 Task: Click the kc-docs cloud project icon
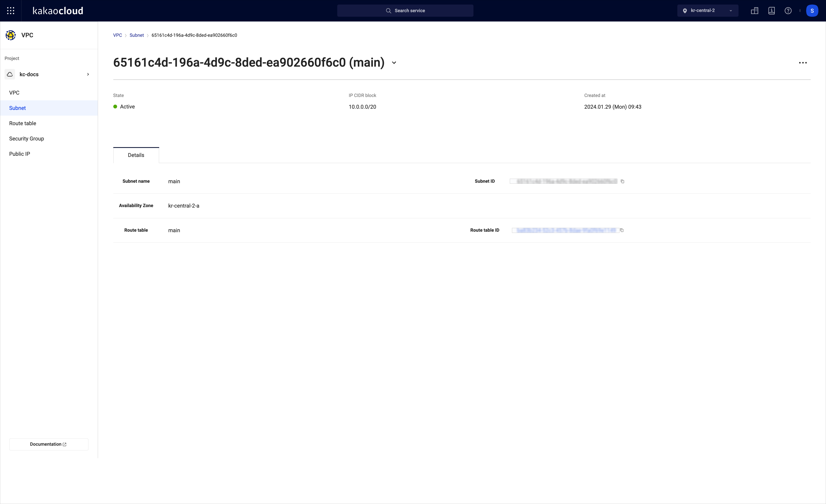tap(10, 74)
